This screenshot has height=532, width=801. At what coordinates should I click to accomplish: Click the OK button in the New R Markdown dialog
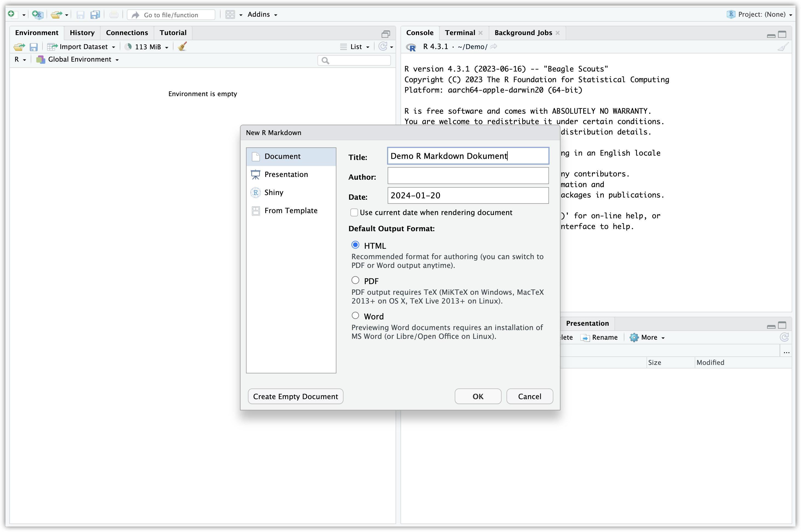478,396
